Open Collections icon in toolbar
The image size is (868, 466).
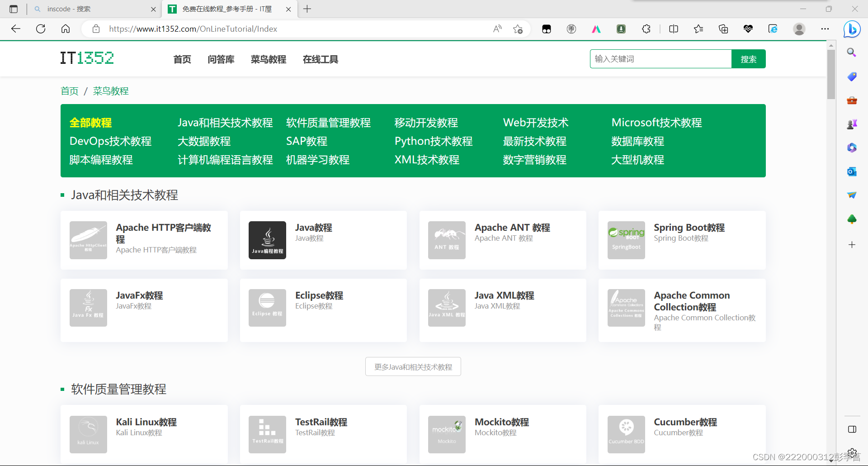(x=723, y=29)
